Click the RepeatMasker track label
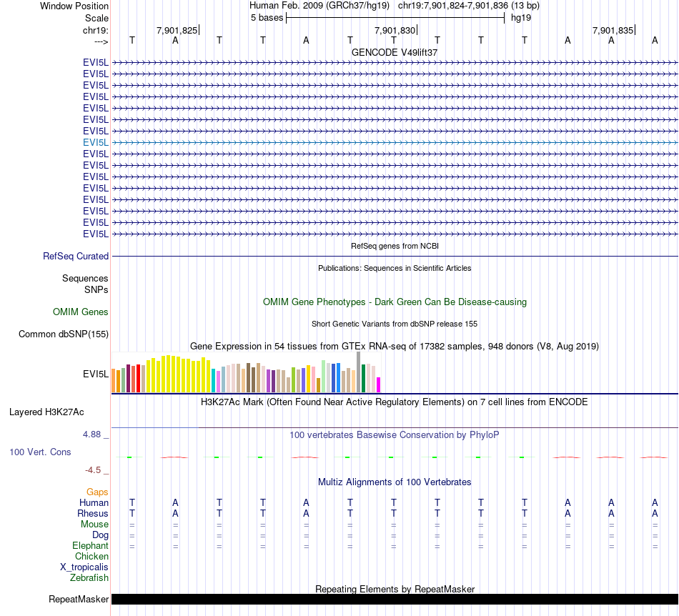Screen dimensions: 679x616 click(79, 599)
